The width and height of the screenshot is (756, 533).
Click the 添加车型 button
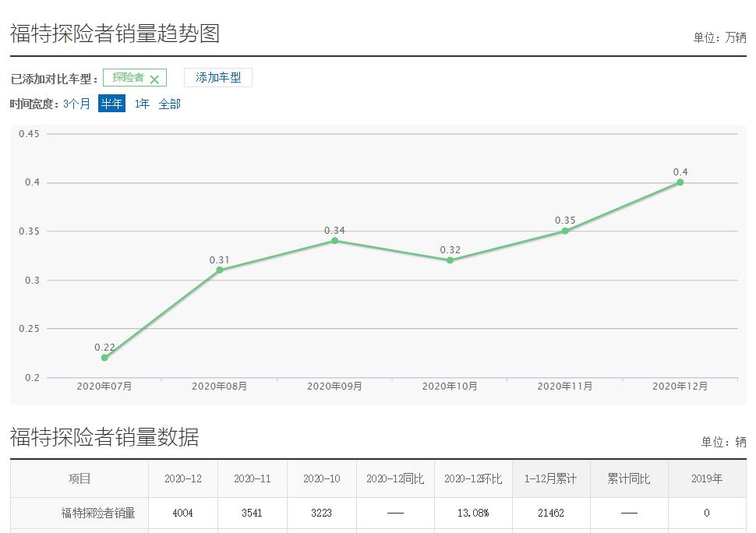[218, 78]
